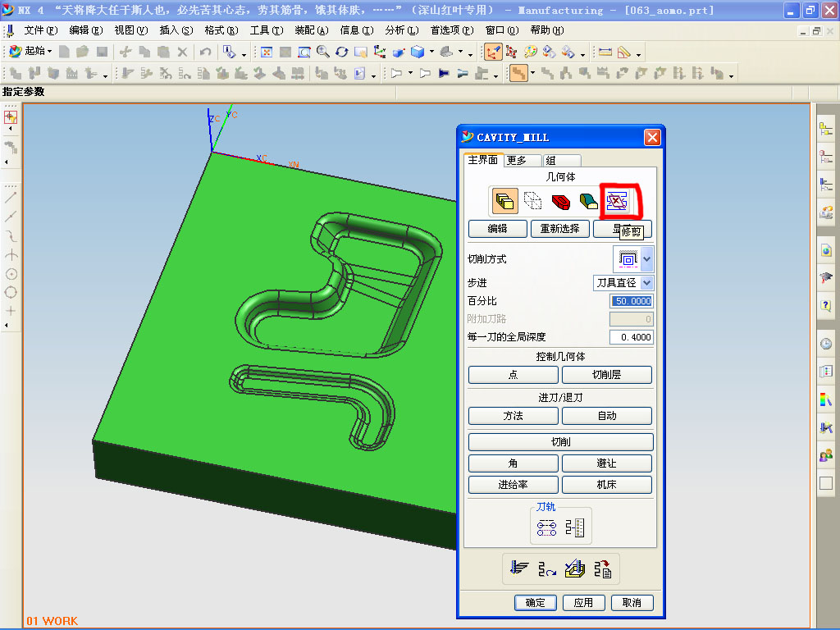The image size is (840, 630).
Task: Click the Zoom window toolbar icon
Action: (x=304, y=52)
